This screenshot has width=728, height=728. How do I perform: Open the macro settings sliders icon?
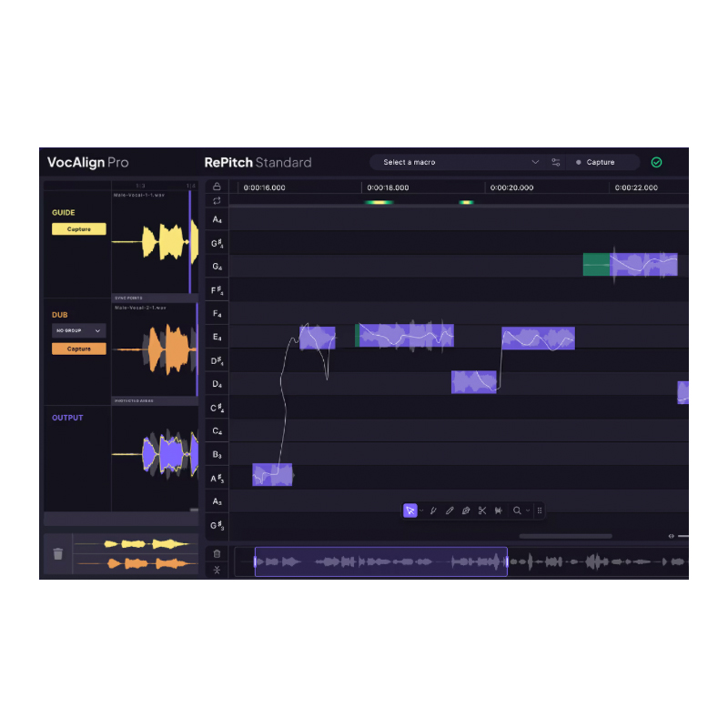[x=555, y=162]
